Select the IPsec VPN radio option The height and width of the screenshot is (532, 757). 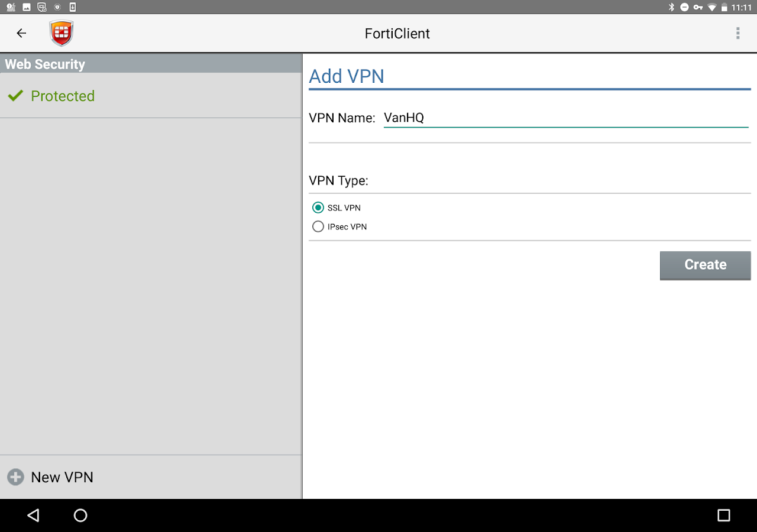coord(339,226)
